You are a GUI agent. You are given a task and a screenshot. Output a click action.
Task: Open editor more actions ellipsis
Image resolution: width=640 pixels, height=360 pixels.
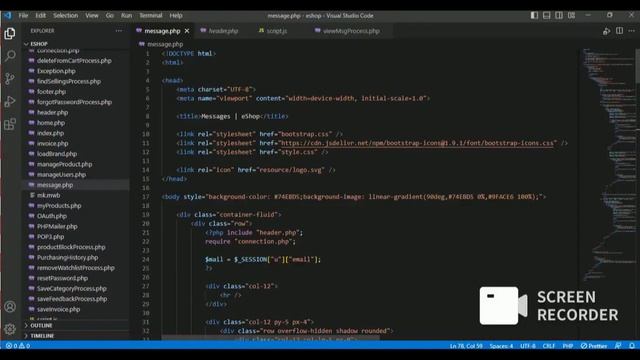[631, 31]
